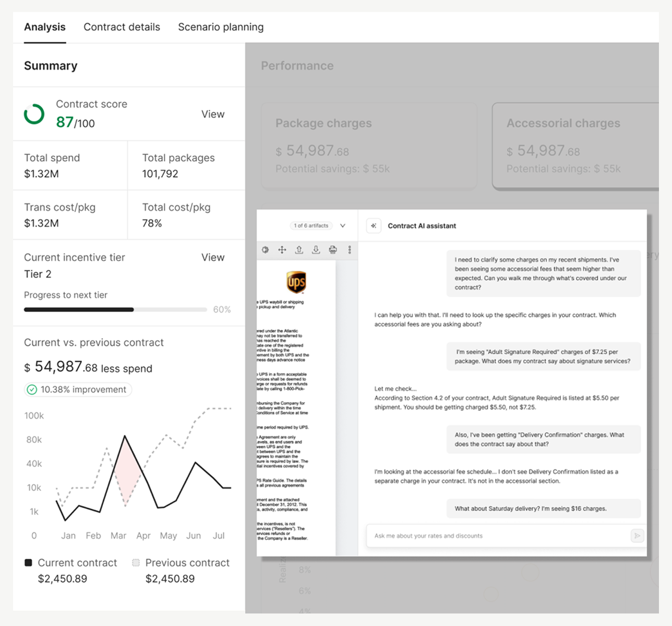
Task: Click the UPS logo in the document
Action: coord(296,282)
